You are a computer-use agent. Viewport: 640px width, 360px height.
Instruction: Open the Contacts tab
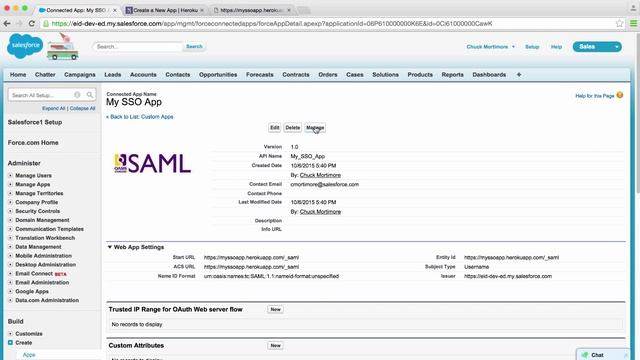pos(178,75)
